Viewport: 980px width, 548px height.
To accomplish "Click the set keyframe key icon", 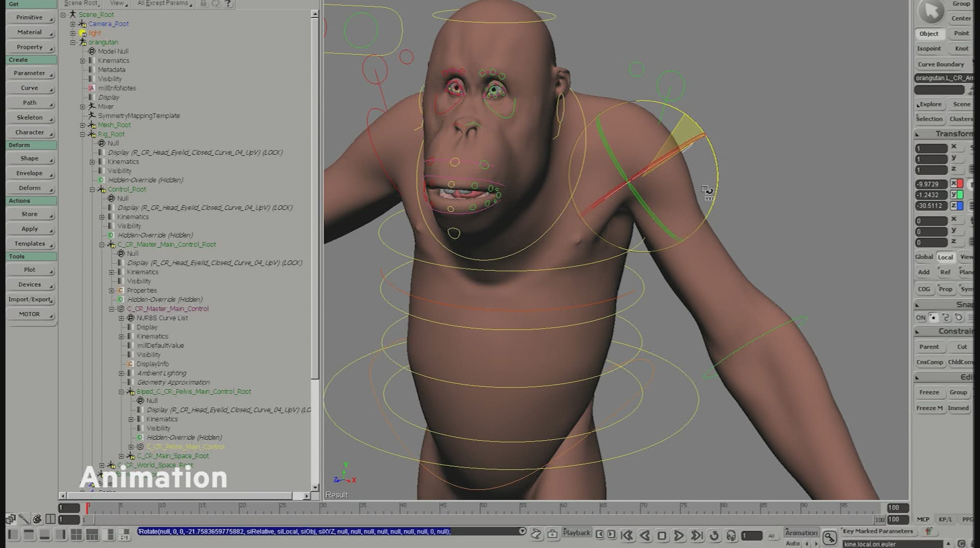I will tap(829, 537).
